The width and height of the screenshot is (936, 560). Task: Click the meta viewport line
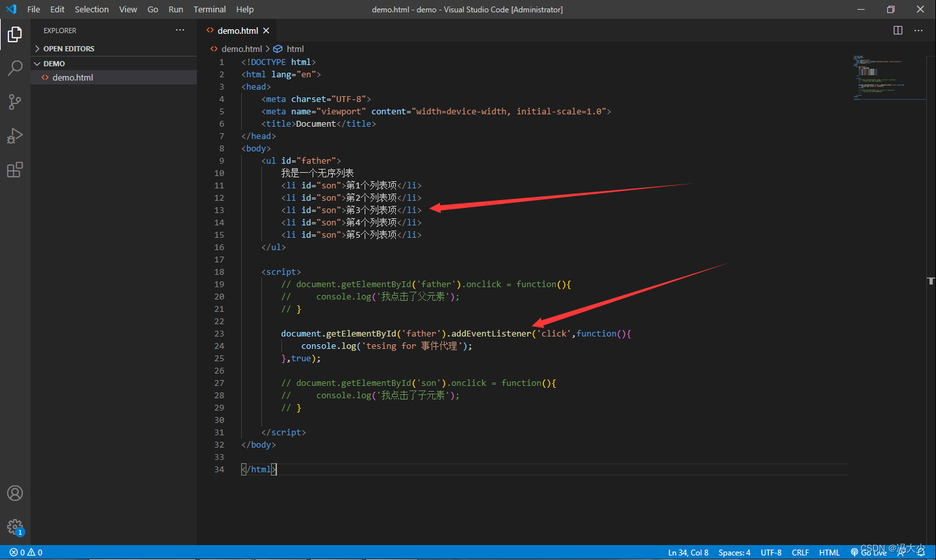(x=436, y=111)
